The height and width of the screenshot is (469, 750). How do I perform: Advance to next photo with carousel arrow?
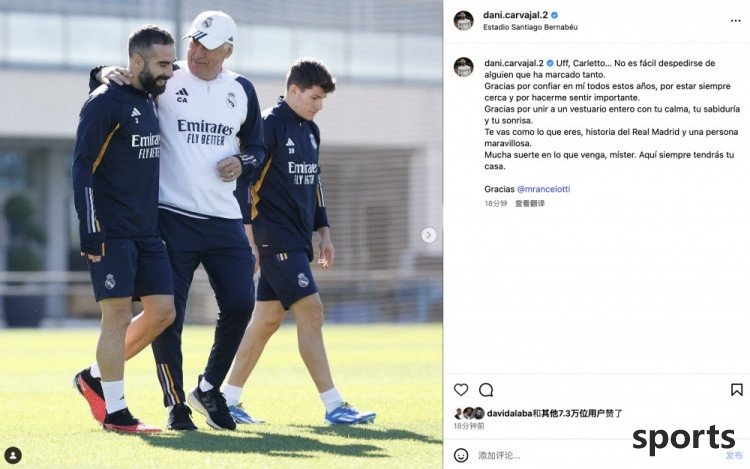click(429, 235)
